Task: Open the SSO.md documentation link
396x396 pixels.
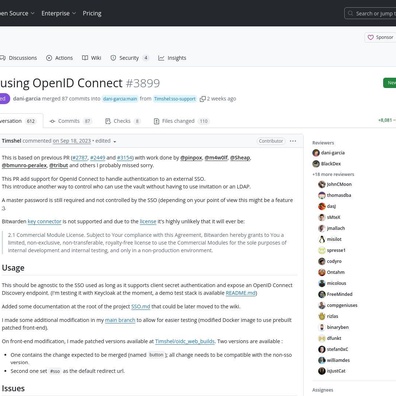Action: tap(141, 306)
